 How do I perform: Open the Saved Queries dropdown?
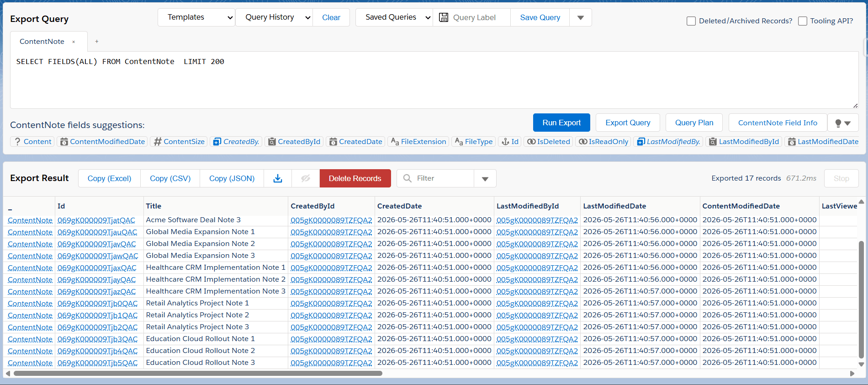pyautogui.click(x=394, y=17)
